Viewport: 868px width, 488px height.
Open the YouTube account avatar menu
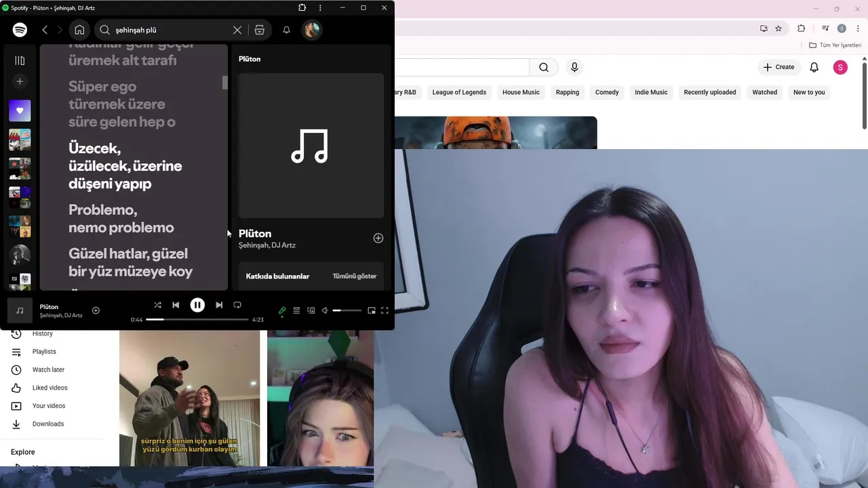point(840,67)
